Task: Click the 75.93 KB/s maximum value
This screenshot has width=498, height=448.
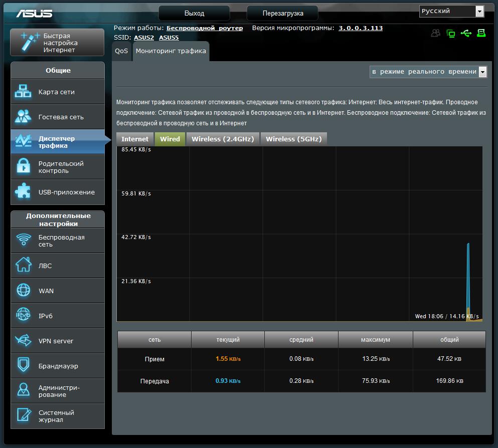Action: click(x=376, y=381)
